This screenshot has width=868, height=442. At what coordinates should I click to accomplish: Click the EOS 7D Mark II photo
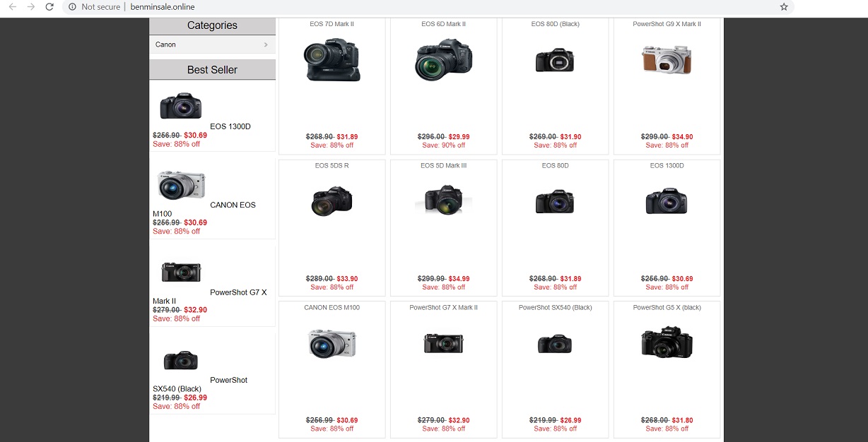(332, 59)
